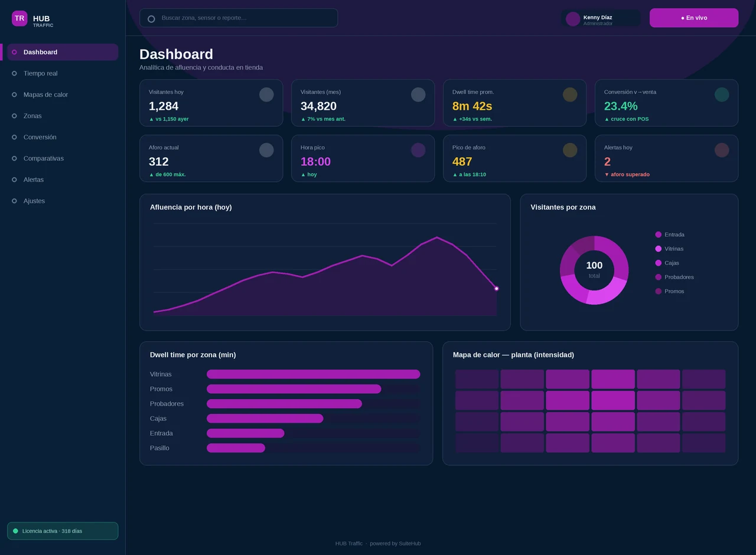Click the Licencia activa badge
This screenshot has width=756, height=555.
63,531
